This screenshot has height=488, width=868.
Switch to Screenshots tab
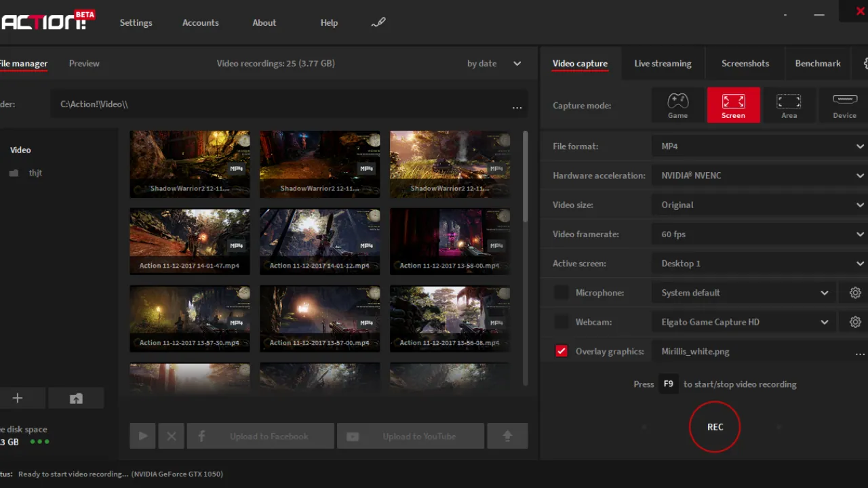pos(745,64)
